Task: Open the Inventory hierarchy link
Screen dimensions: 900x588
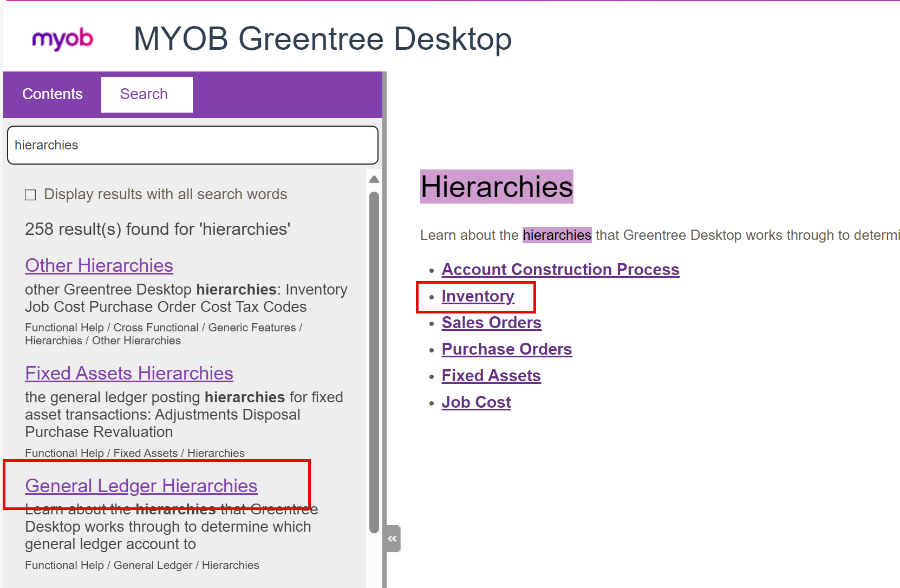Action: pos(478,296)
